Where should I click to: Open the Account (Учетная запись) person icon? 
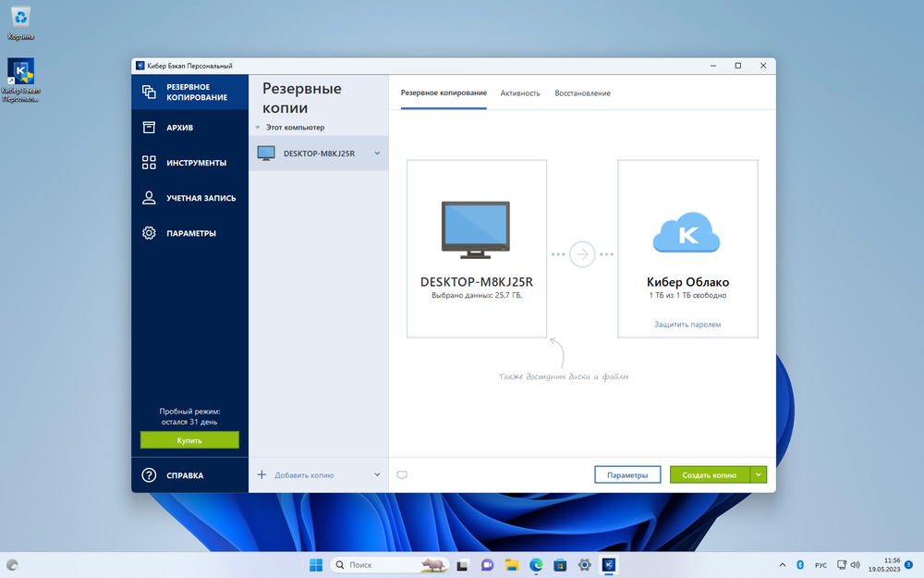pos(149,198)
